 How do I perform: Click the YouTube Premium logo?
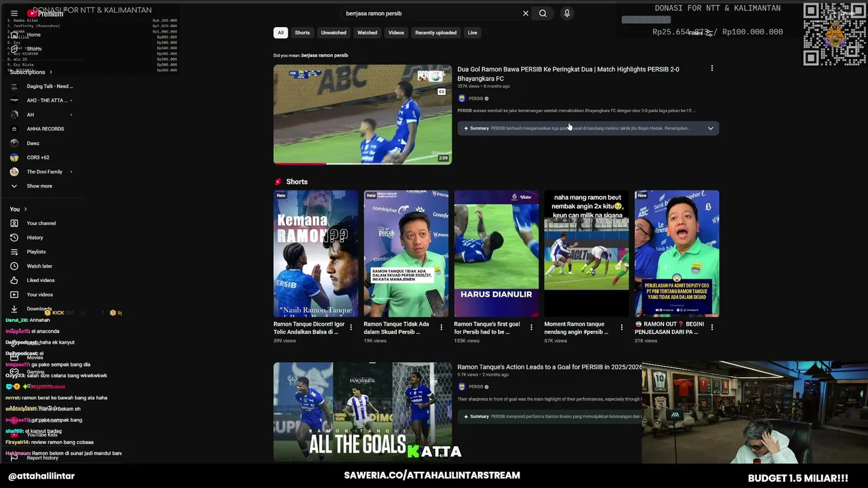point(45,14)
